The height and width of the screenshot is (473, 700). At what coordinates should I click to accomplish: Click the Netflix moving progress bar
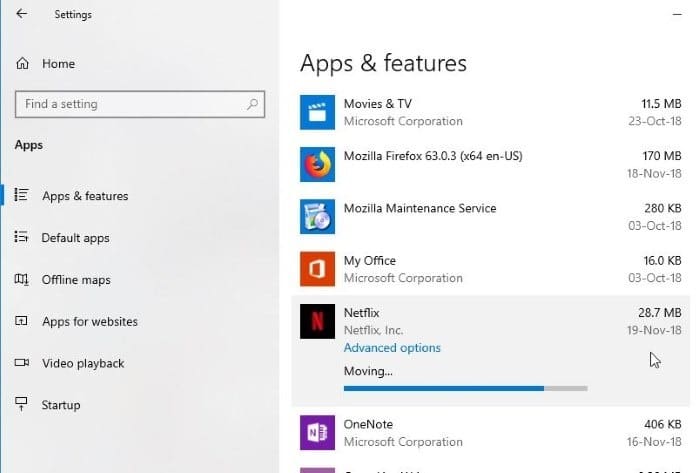coord(466,389)
